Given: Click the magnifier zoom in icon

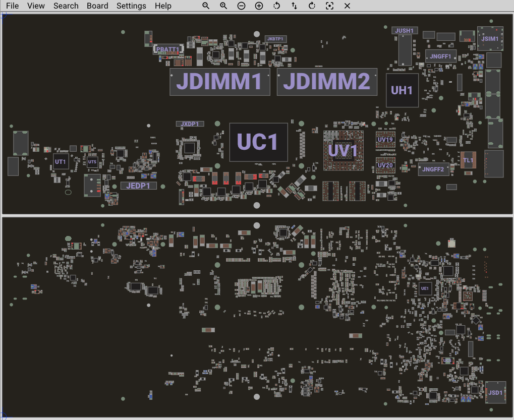Looking at the screenshot, I should point(223,6).
